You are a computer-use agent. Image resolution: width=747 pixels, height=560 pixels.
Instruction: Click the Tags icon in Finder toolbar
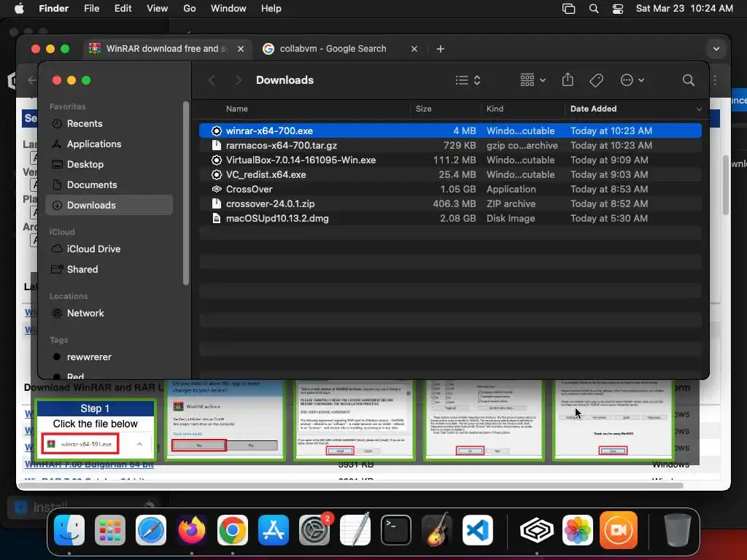[596, 80]
